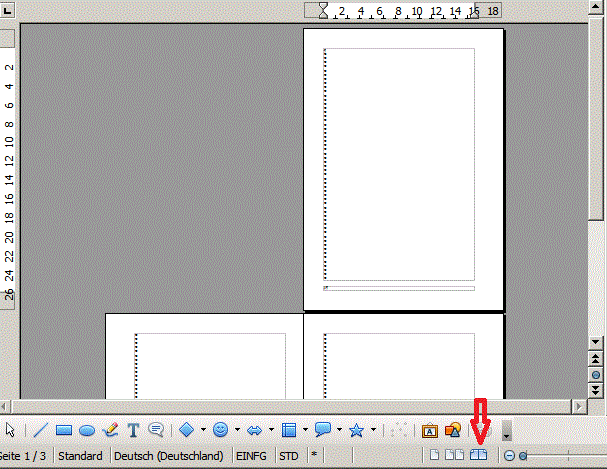Select the Callouts tool
The height and width of the screenshot is (469, 607).
(x=156, y=430)
